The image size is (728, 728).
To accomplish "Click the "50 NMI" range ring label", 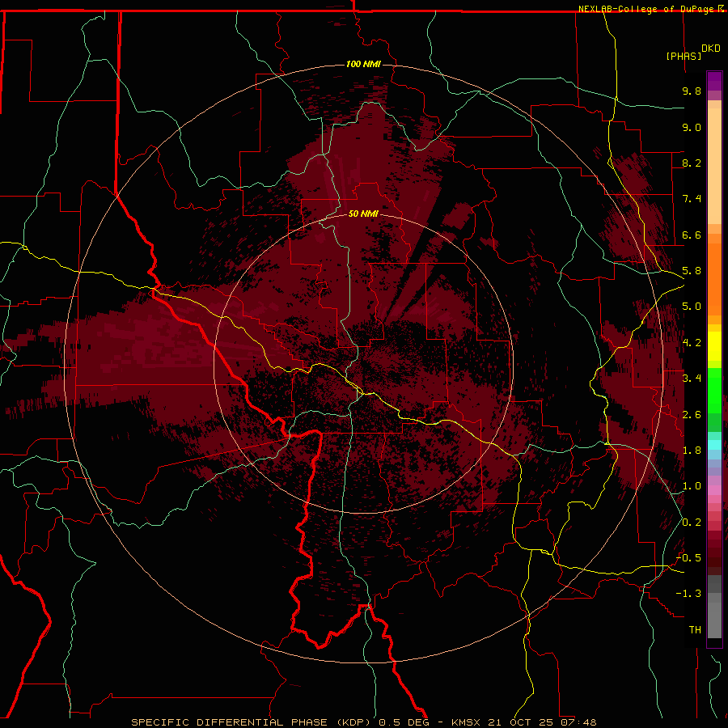I will [363, 214].
